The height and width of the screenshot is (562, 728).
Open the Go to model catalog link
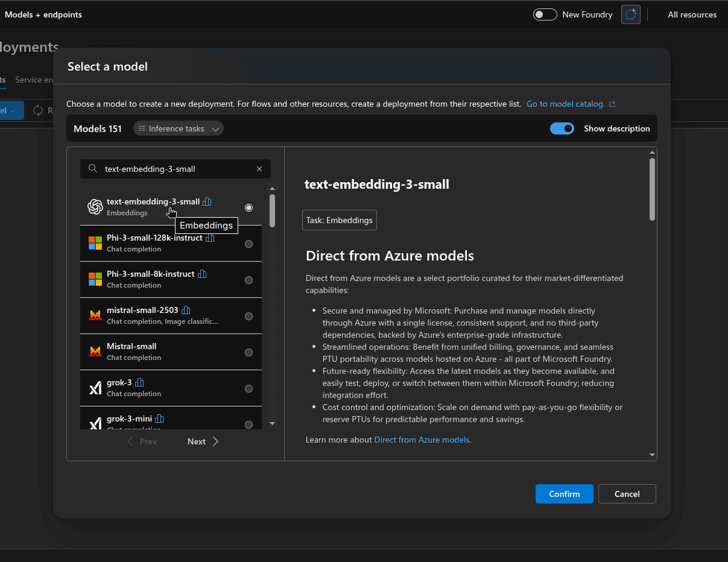click(x=566, y=104)
